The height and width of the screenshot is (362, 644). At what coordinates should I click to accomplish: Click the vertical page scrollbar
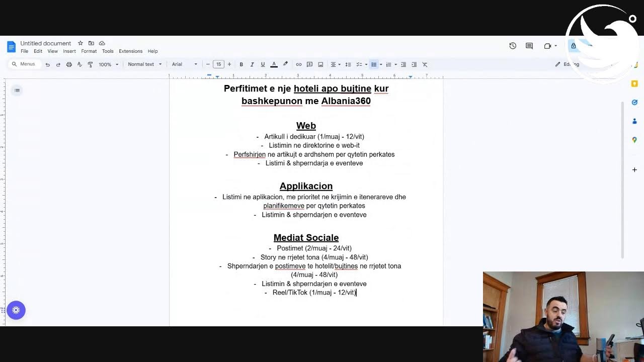(622, 180)
